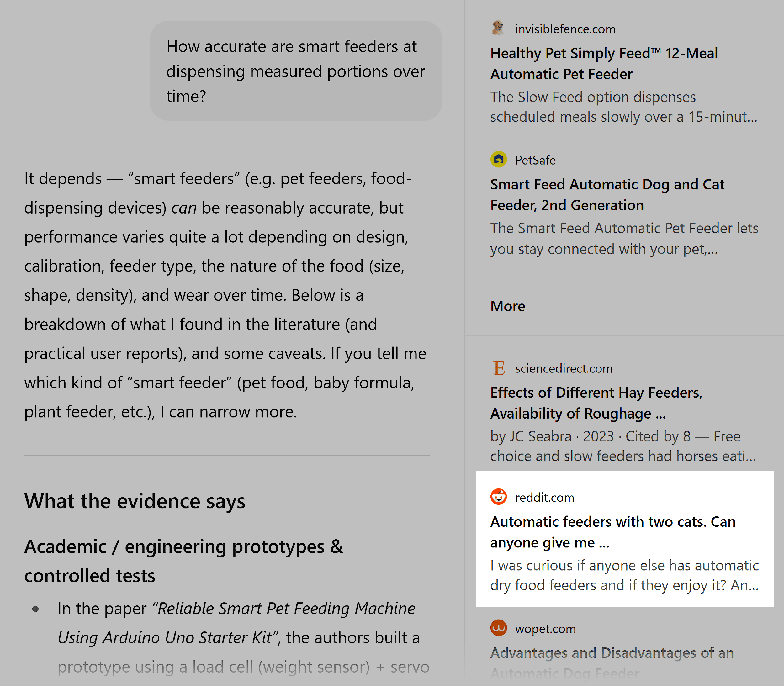This screenshot has height=686, width=784.
Task: Select the user question message bubble
Action: [296, 71]
